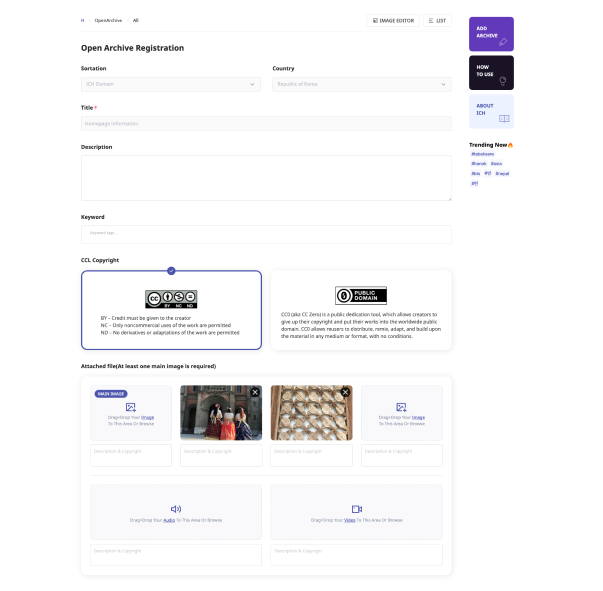Viewport: 603px width, 591px height.
Task: Click the All breadcrumb item
Action: coord(135,20)
